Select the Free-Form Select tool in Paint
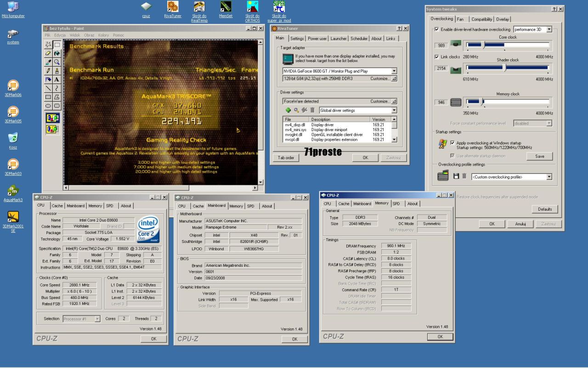This screenshot has width=588, height=368. click(x=48, y=45)
